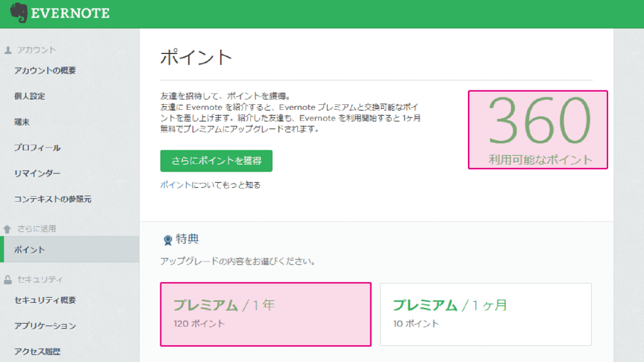Select コンテキストの参照元 in sidebar

(53, 199)
